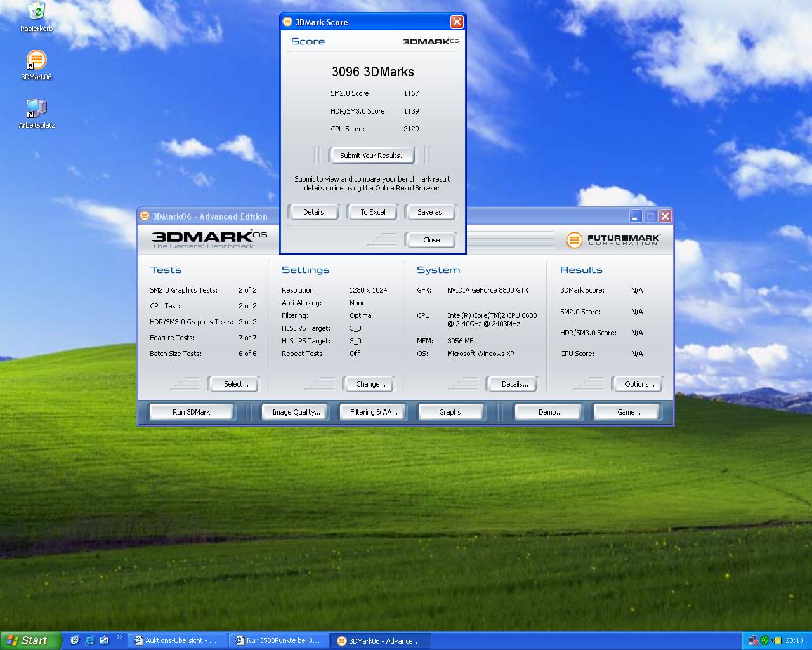Click the 3096 3DMarks score text
Image resolution: width=812 pixels, height=650 pixels.
[373, 72]
